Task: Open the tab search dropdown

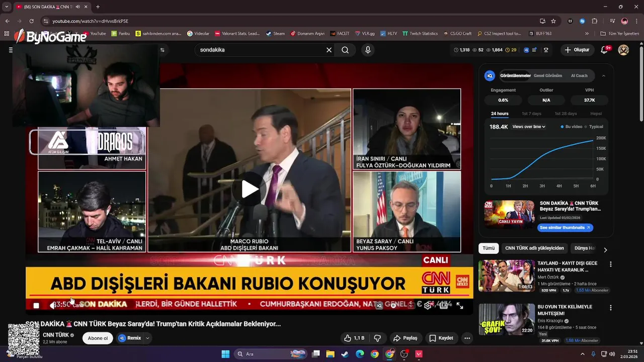Action: tap(7, 7)
